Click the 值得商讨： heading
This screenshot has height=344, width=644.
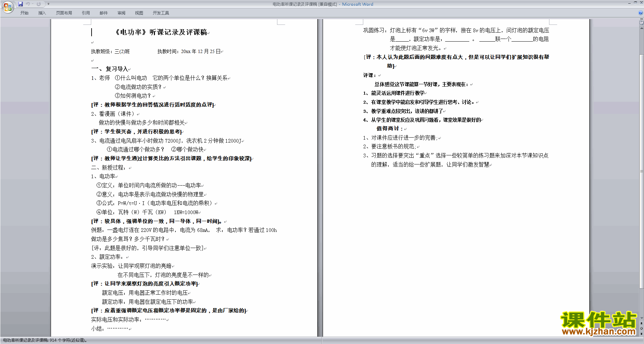pyautogui.click(x=390, y=128)
